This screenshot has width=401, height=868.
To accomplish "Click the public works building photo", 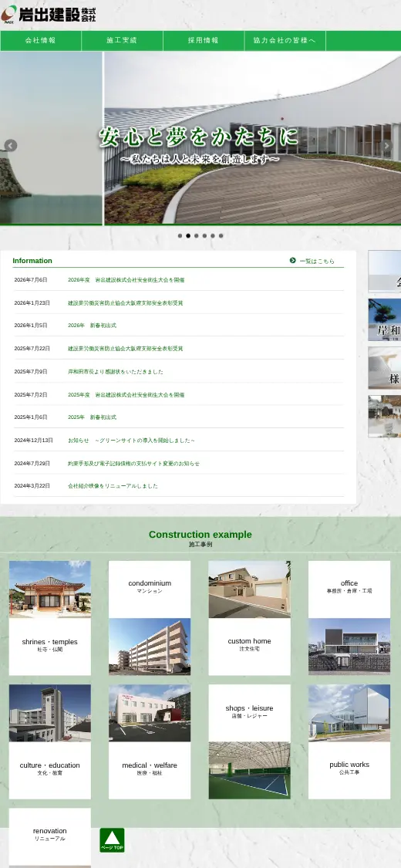I will click(349, 713).
